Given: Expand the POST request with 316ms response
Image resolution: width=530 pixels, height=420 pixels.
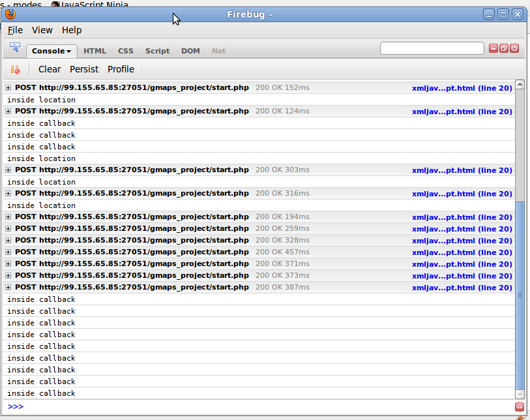Looking at the screenshot, I should (8, 194).
